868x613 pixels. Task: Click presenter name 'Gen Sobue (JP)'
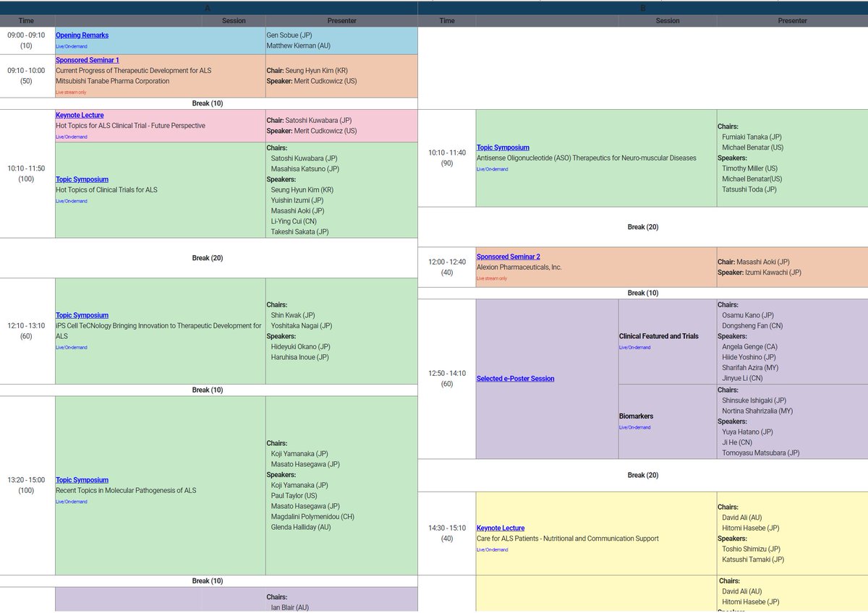coord(289,35)
